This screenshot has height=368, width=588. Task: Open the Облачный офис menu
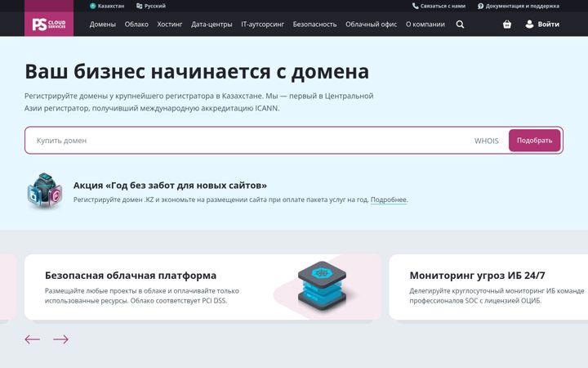click(x=372, y=25)
